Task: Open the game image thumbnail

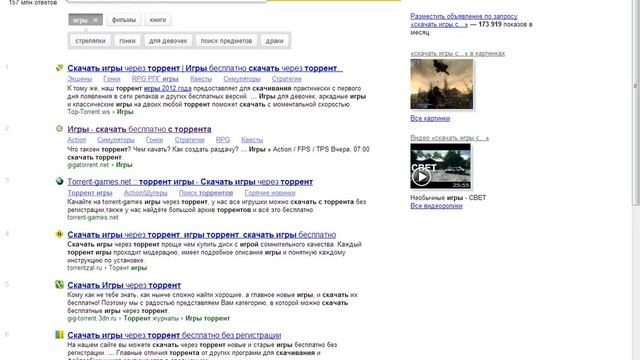Action: 442,84
